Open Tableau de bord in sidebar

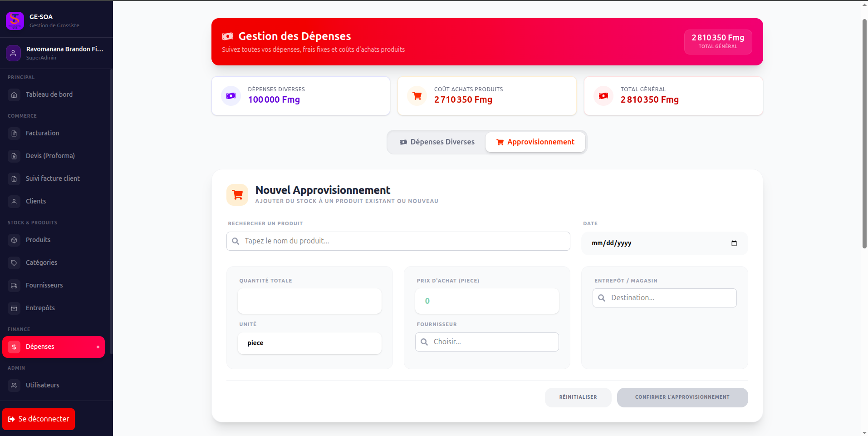pyautogui.click(x=54, y=95)
